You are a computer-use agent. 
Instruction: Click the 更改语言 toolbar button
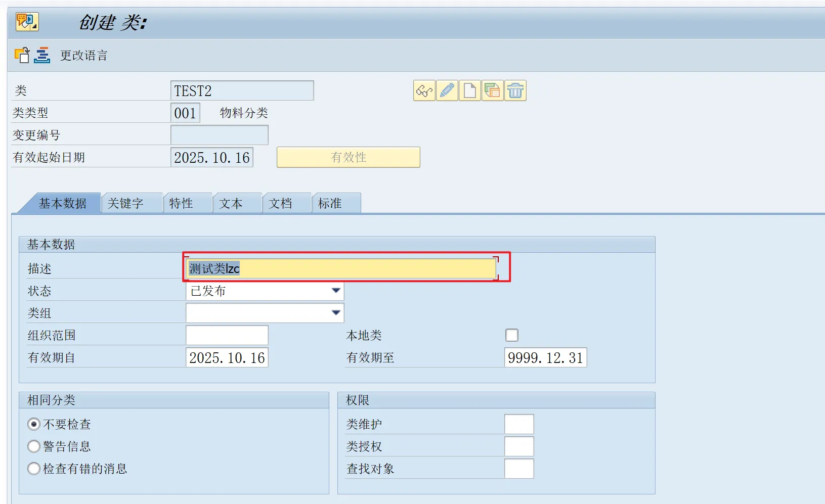(84, 55)
